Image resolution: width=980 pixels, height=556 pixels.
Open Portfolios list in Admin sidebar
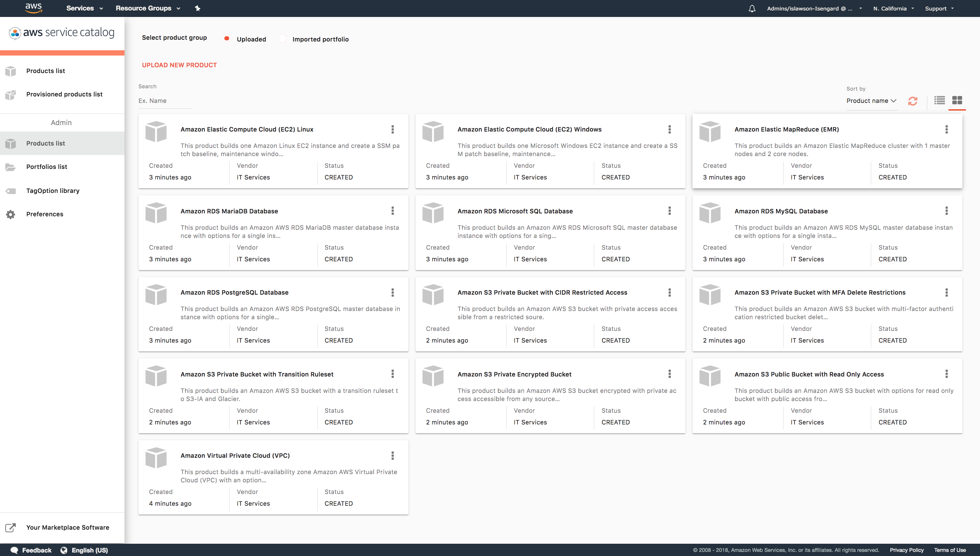tap(46, 167)
